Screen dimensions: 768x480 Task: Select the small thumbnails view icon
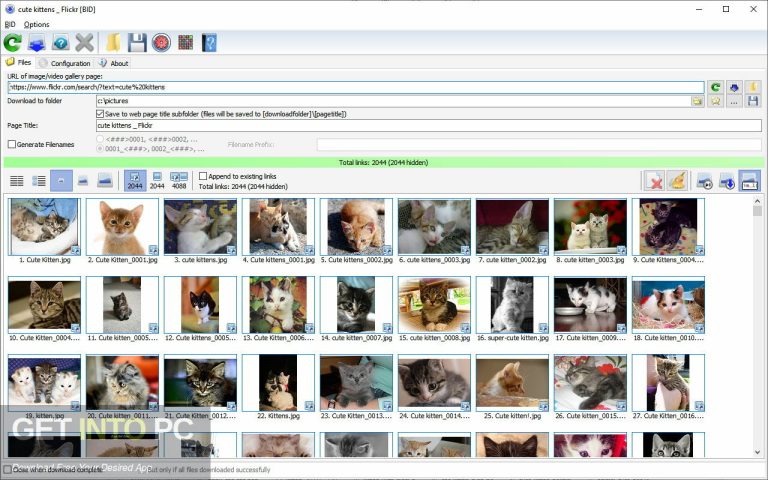point(61,181)
